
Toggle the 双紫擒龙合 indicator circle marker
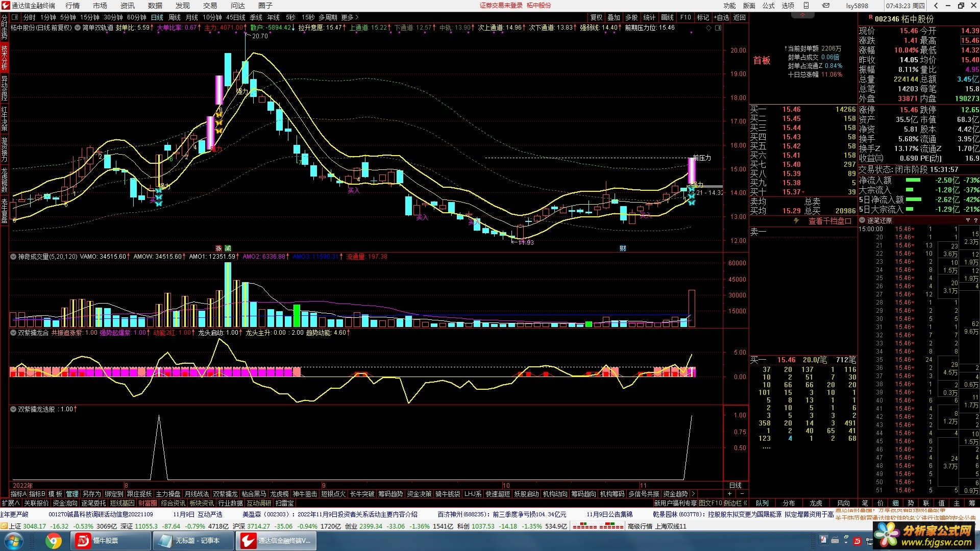point(13,333)
